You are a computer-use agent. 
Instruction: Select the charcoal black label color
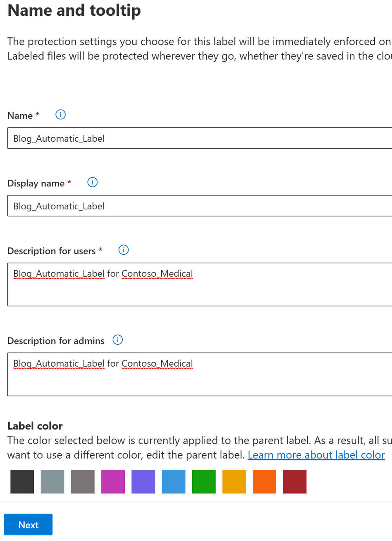coord(22,482)
